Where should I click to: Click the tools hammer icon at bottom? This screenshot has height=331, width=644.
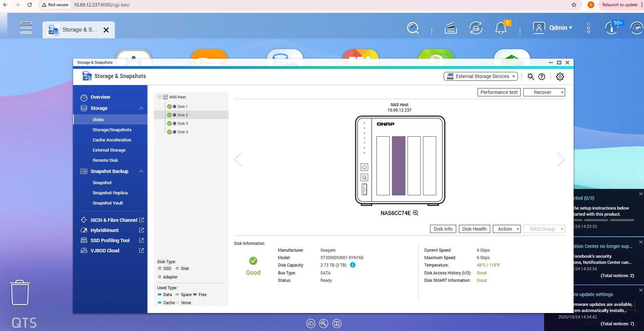(324, 323)
